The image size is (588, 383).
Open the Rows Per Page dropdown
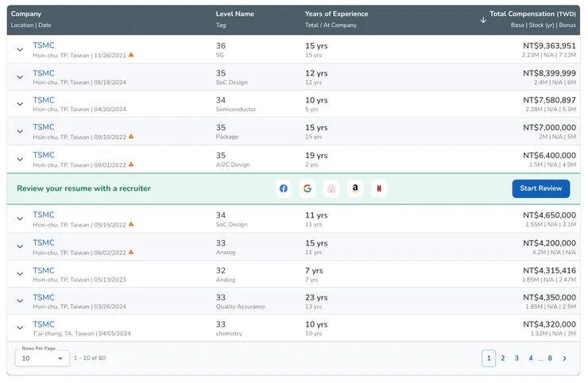pyautogui.click(x=42, y=358)
